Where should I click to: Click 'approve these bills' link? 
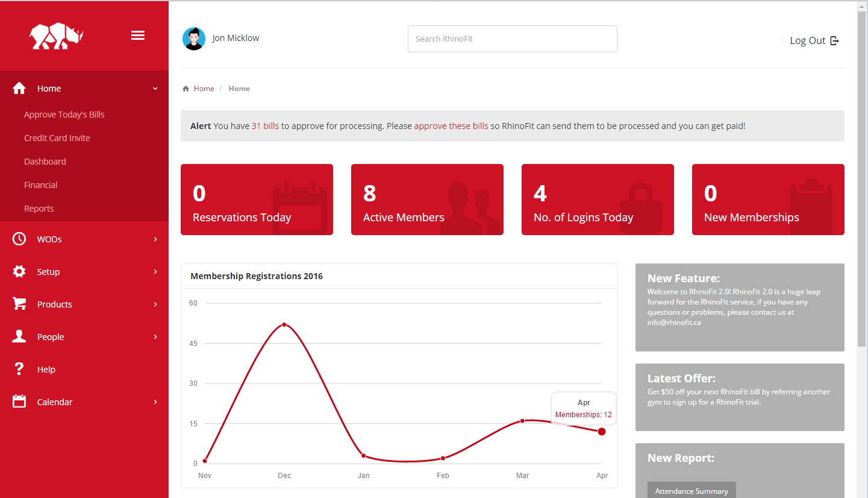451,126
